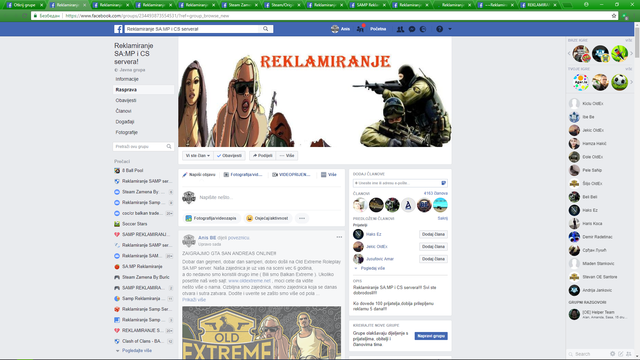Click the new message compose icon in chat bar
Viewport: 640px width, 360px height.
[620, 354]
